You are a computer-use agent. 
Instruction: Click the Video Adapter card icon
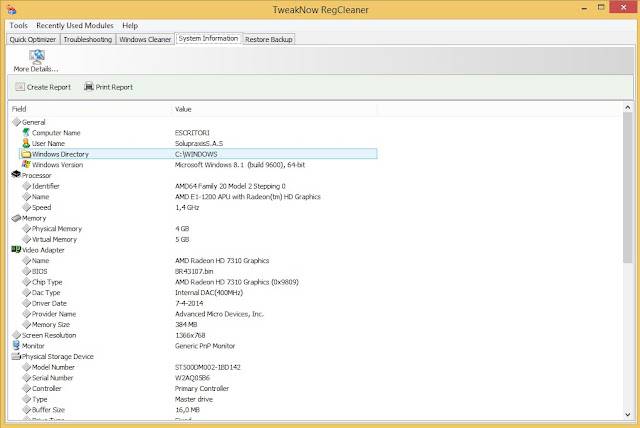pos(16,249)
